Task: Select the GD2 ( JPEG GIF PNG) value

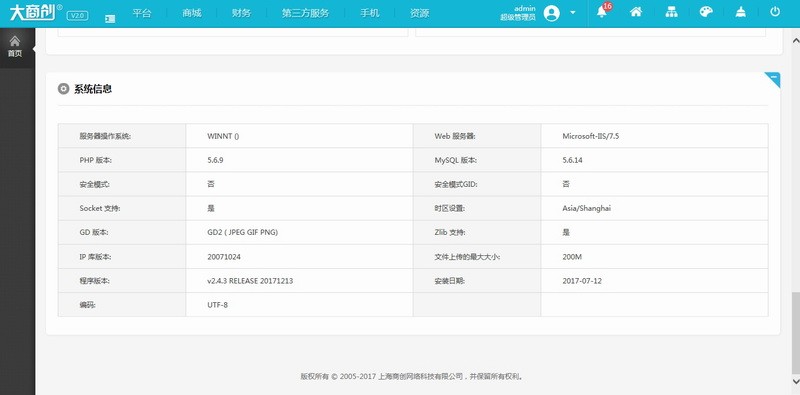Action: click(x=242, y=232)
